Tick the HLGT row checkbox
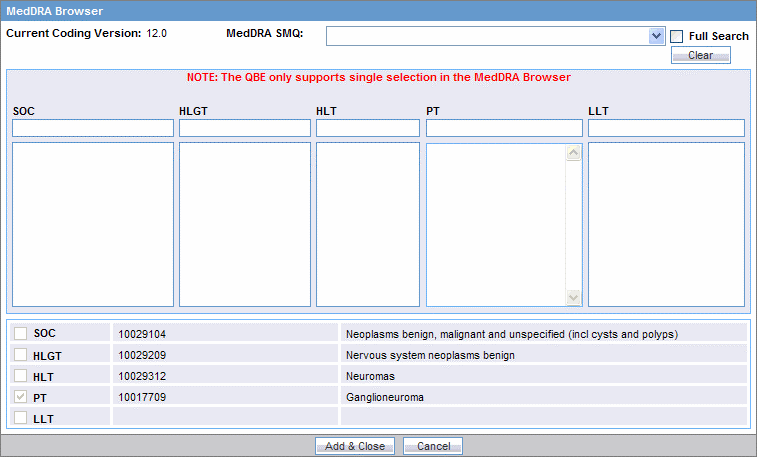Image resolution: width=757 pixels, height=457 pixels. (20, 355)
